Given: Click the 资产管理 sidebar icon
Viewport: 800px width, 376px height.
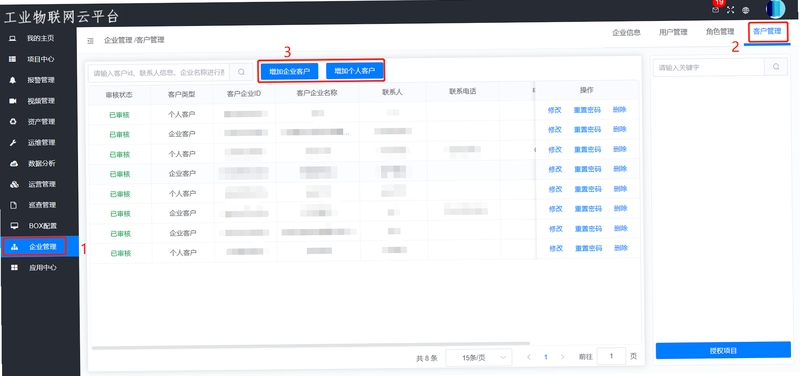Looking at the screenshot, I should coord(13,122).
